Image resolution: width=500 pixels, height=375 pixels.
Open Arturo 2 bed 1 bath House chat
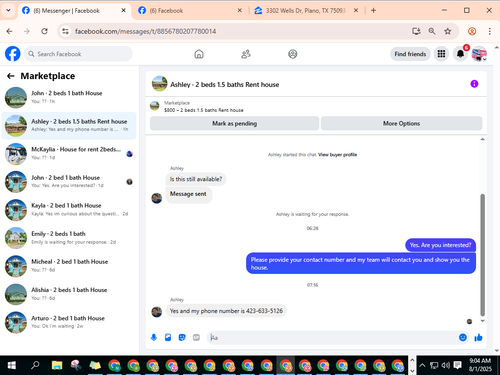click(x=69, y=322)
